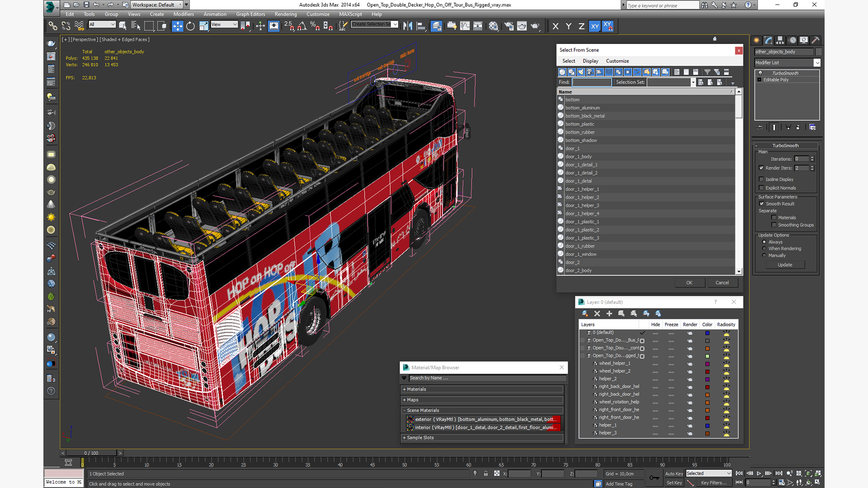Click the Mirror tool icon

(407, 26)
